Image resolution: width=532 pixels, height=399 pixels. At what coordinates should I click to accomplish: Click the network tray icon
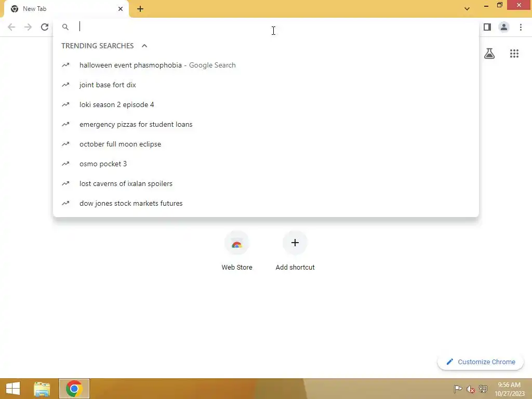point(483,389)
